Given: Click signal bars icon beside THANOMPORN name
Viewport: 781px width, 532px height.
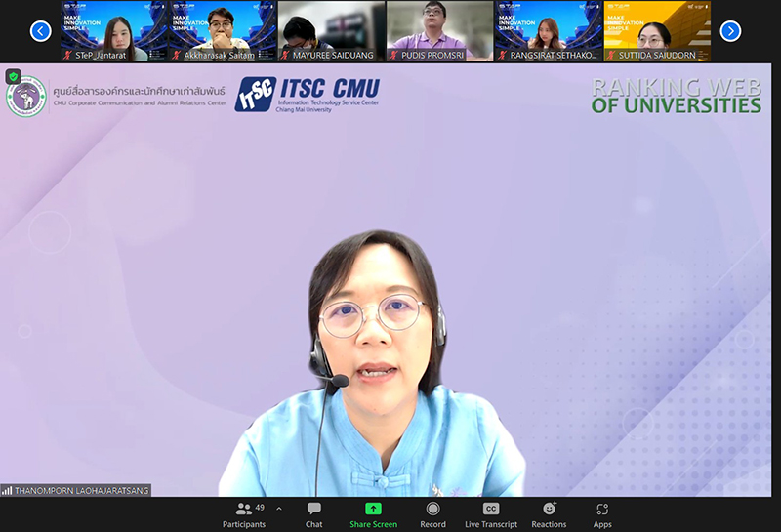Looking at the screenshot, I should click(x=7, y=490).
